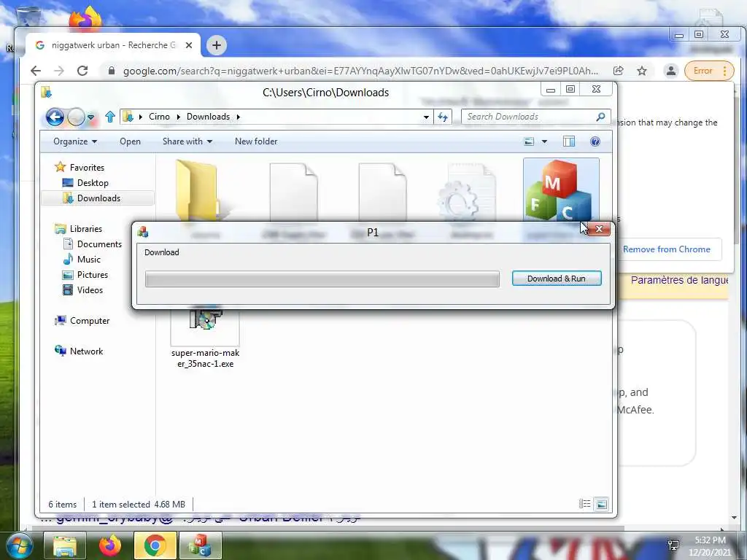
Task: Click the download progress bar in P1 dialog
Action: [x=322, y=279]
